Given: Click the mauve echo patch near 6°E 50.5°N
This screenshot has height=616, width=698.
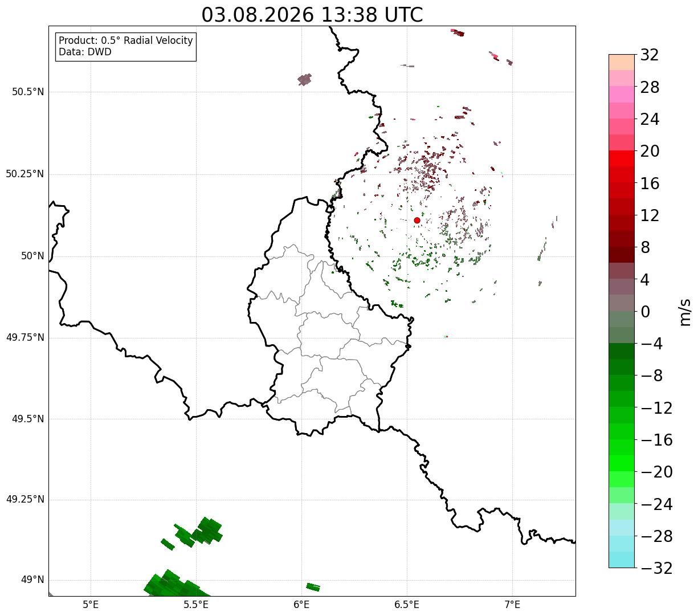Looking at the screenshot, I should pyautogui.click(x=305, y=80).
